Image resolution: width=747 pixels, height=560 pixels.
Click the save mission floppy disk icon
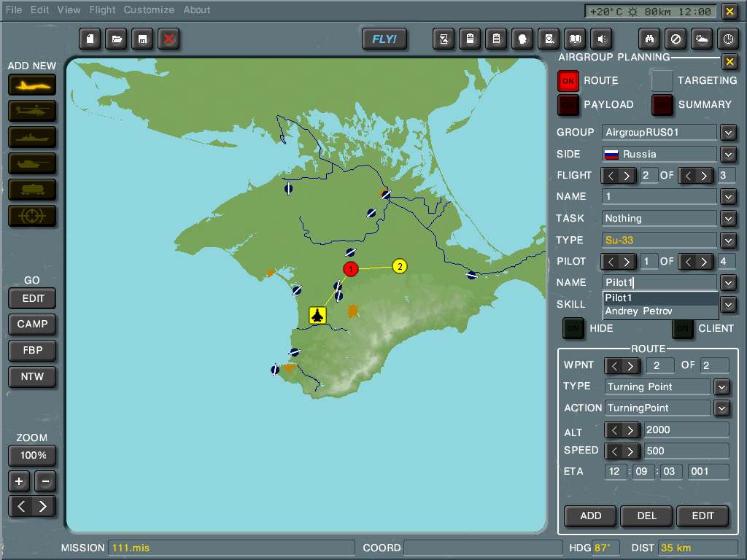(x=142, y=39)
